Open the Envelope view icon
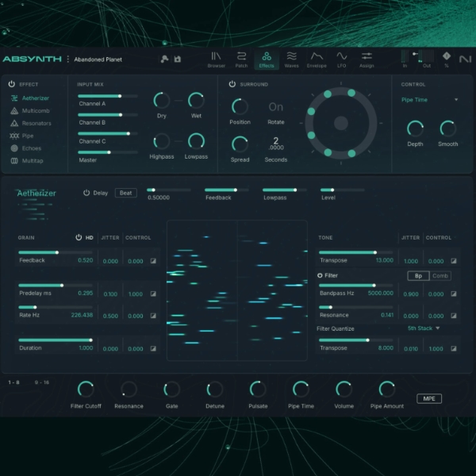Screen dimensions: 476x476 click(x=317, y=59)
